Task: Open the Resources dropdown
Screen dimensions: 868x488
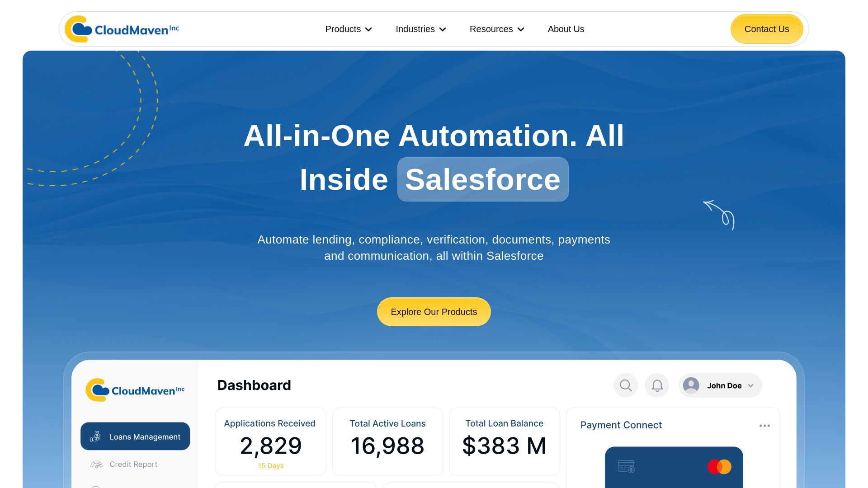Action: click(497, 29)
